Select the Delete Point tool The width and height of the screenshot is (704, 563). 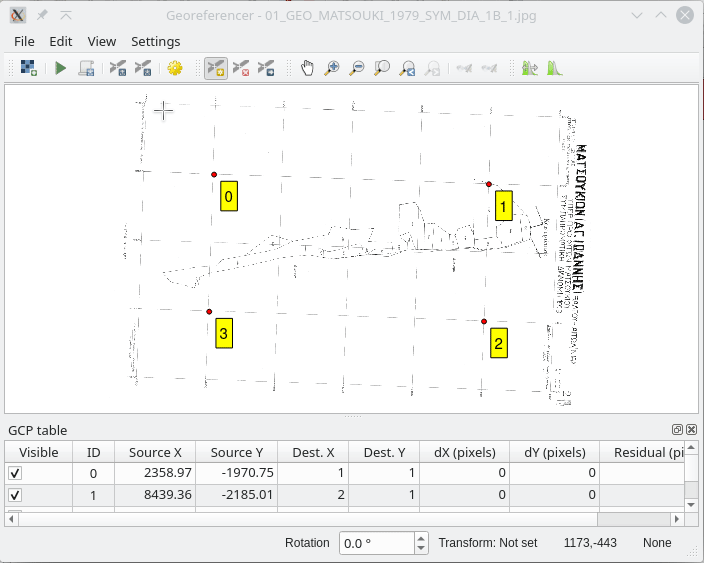pos(241,68)
